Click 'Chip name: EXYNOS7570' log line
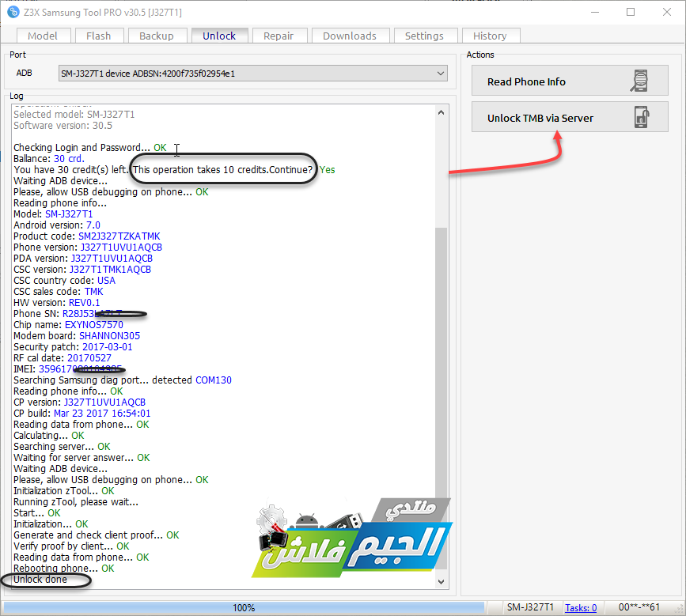Viewport: 686px width, 616px height. (x=68, y=325)
